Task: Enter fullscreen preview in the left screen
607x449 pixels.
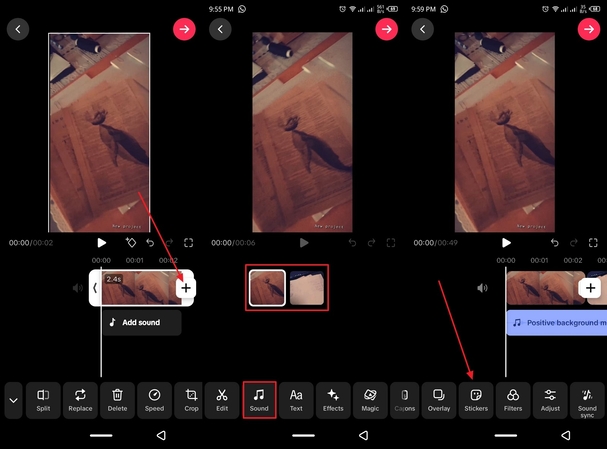Action: click(189, 243)
